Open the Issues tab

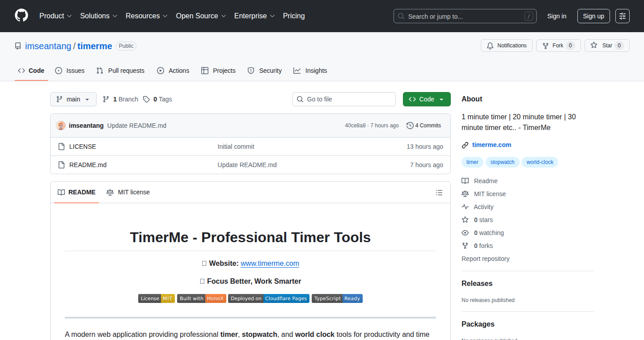point(70,71)
